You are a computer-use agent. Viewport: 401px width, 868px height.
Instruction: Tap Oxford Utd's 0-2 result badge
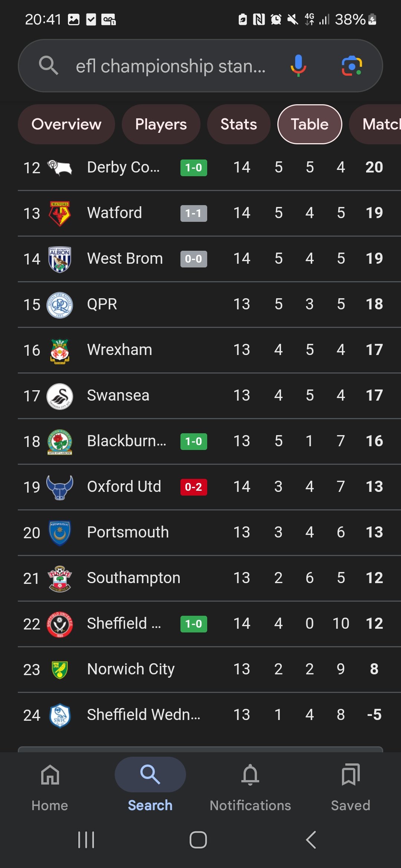(193, 487)
